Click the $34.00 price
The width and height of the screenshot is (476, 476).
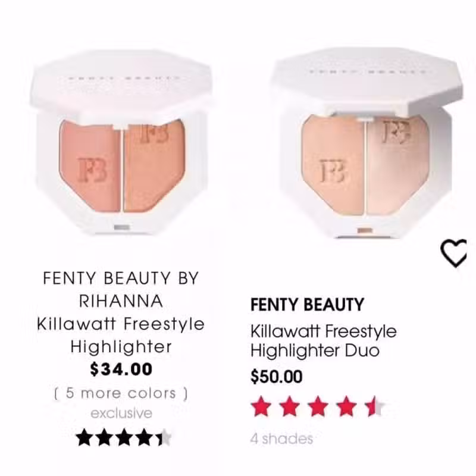[121, 369]
